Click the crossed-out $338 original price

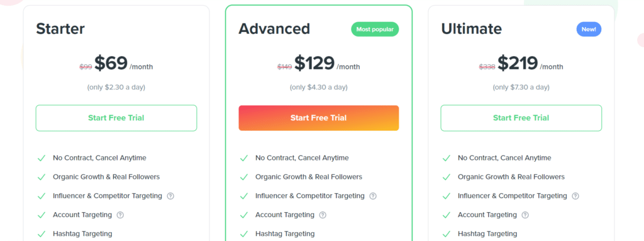point(487,67)
